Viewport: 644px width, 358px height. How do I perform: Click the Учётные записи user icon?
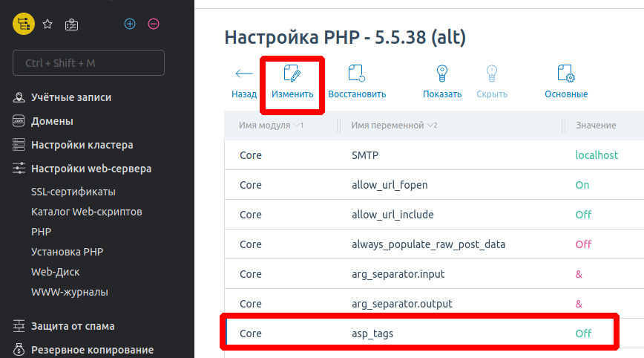[x=19, y=97]
